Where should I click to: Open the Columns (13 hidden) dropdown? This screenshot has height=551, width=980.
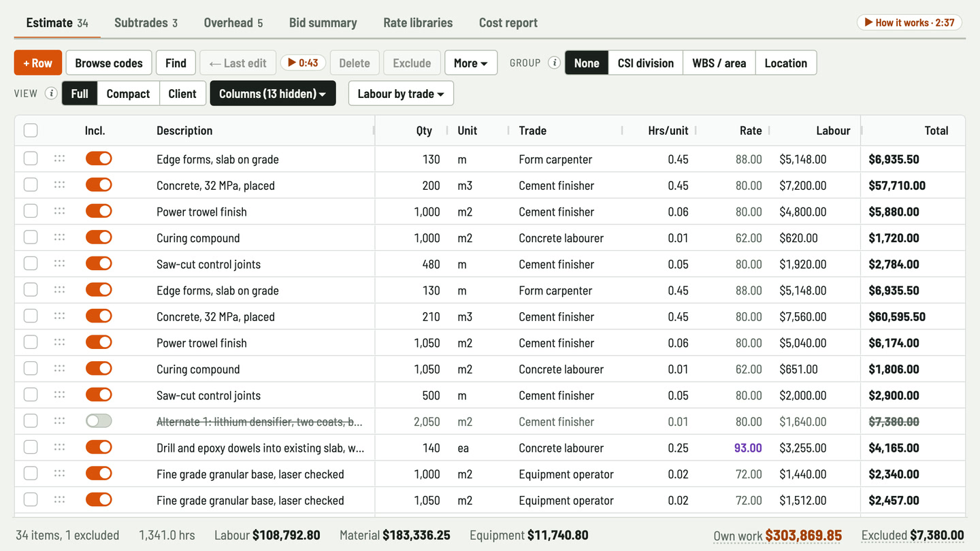click(x=273, y=94)
